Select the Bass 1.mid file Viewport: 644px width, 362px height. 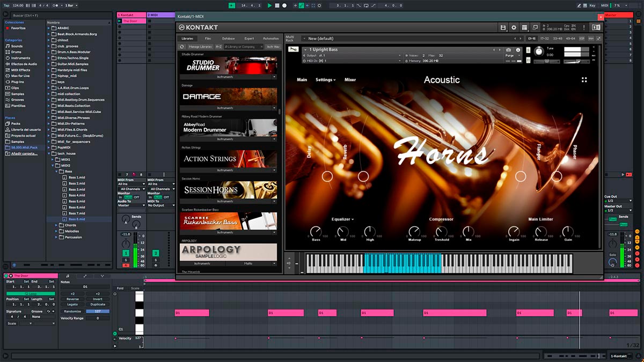[77, 178]
